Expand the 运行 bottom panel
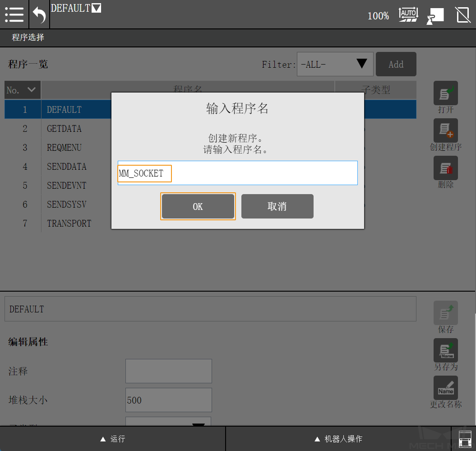Viewport: 476px width, 451px height. tap(113, 438)
